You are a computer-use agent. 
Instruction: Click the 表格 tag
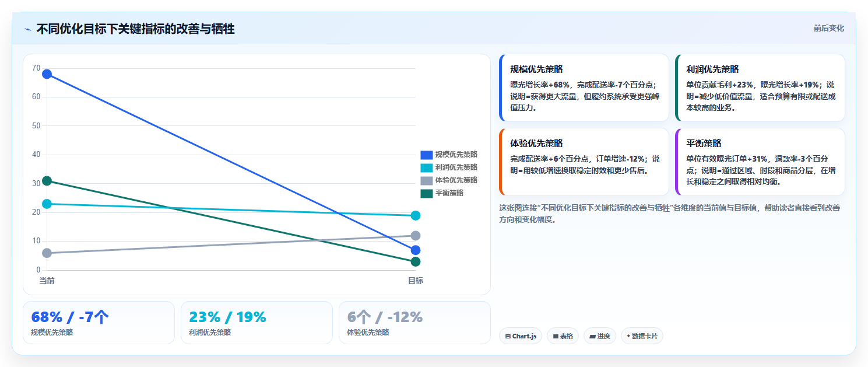click(563, 336)
